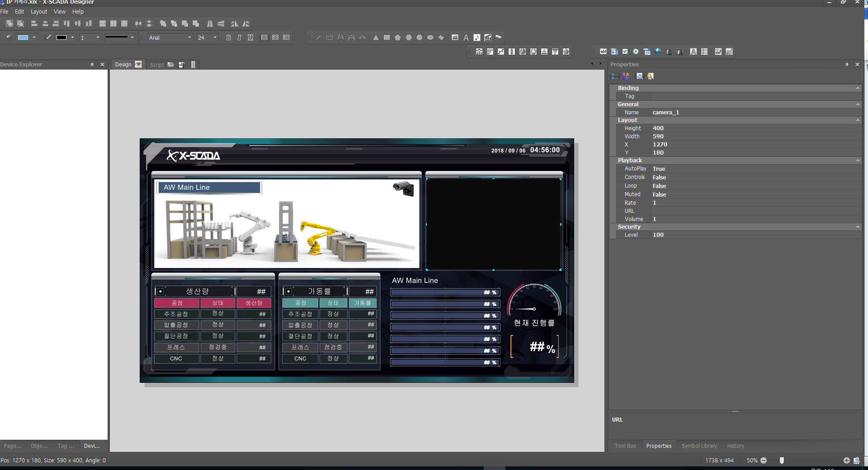Select the Line drawing tool

pyautogui.click(x=318, y=38)
